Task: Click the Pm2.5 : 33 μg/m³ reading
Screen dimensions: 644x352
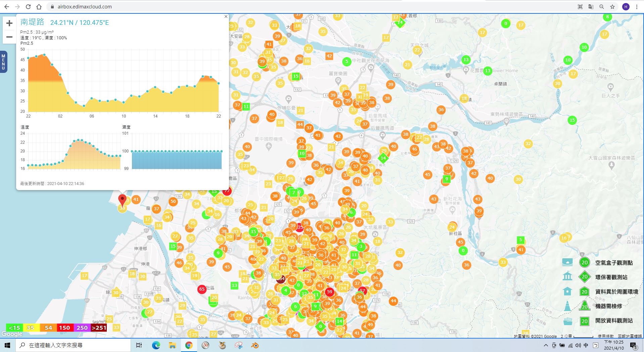Action: [x=37, y=32]
